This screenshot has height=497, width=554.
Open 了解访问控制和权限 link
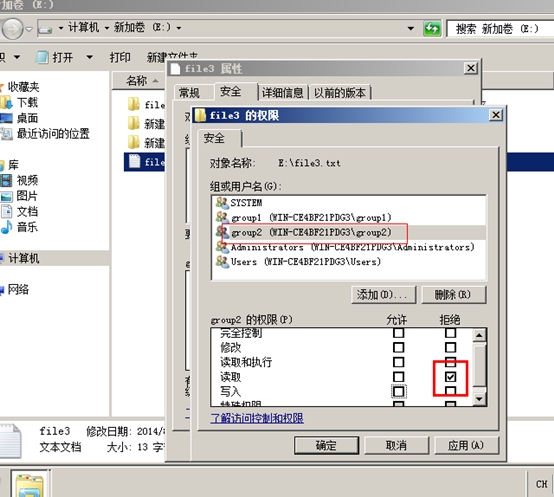tap(257, 418)
